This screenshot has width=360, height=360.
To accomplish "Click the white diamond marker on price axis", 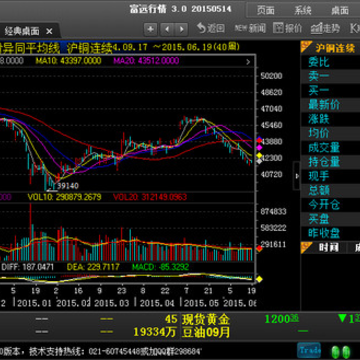I will [x=259, y=161].
